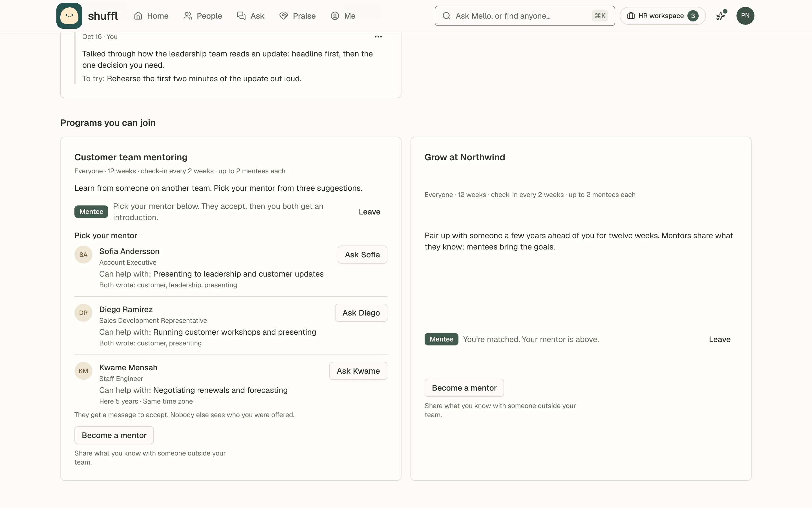Ask Diego to be your mentor

pyautogui.click(x=361, y=313)
